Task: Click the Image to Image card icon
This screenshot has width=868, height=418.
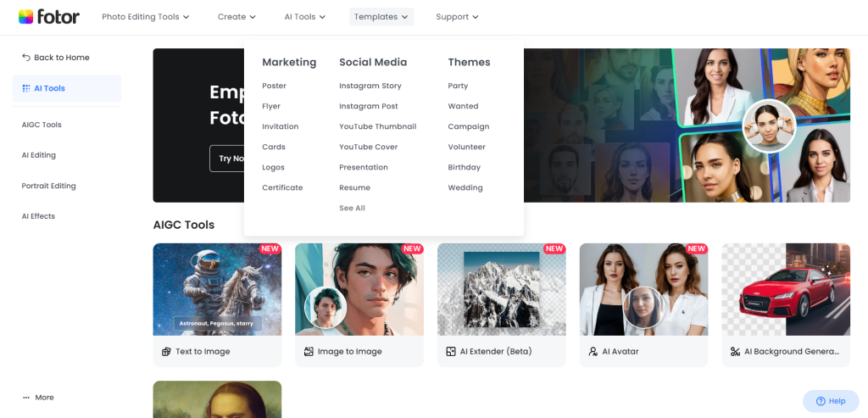Action: (x=309, y=351)
